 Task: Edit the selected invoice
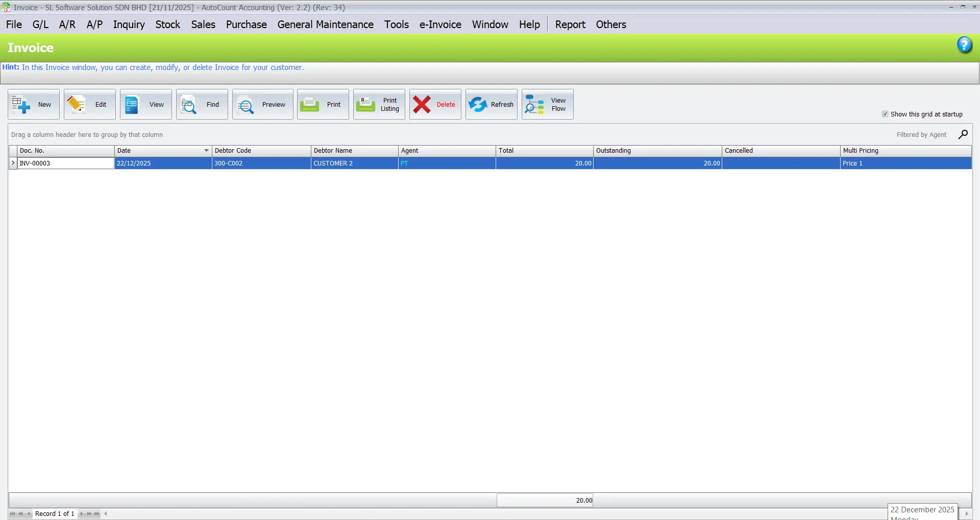tap(89, 104)
